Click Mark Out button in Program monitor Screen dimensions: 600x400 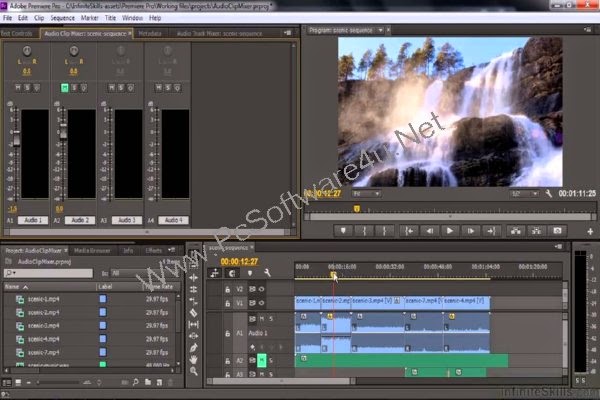click(384, 231)
